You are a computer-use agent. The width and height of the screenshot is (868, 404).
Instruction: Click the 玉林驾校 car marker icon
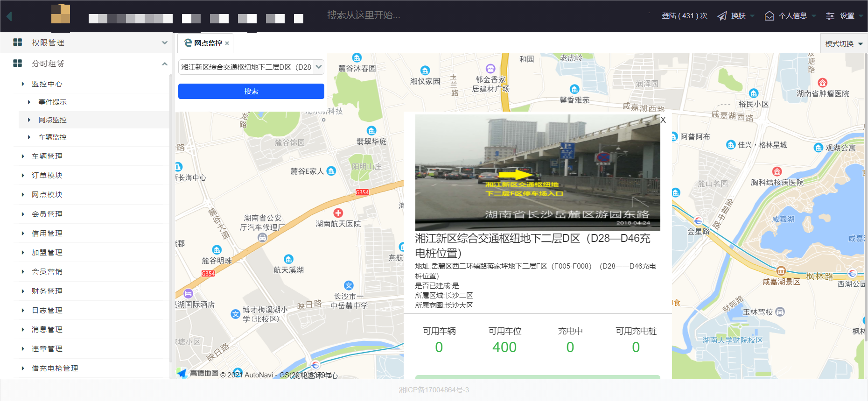tap(780, 312)
